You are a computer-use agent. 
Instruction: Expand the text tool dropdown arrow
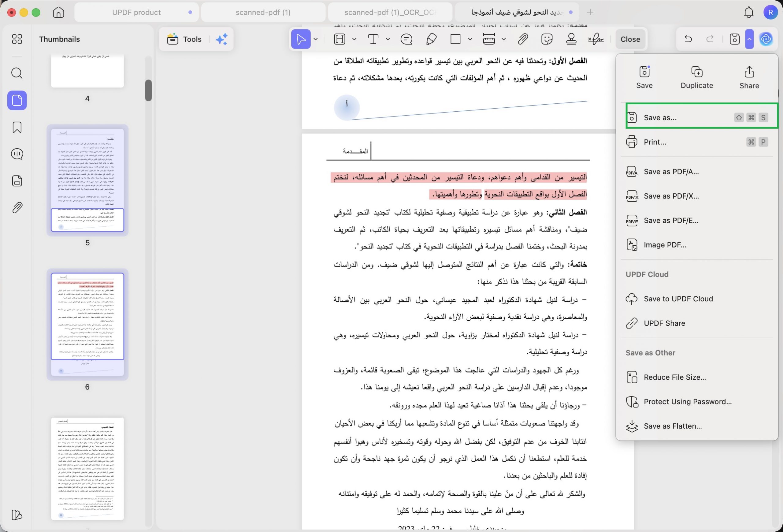pos(388,39)
